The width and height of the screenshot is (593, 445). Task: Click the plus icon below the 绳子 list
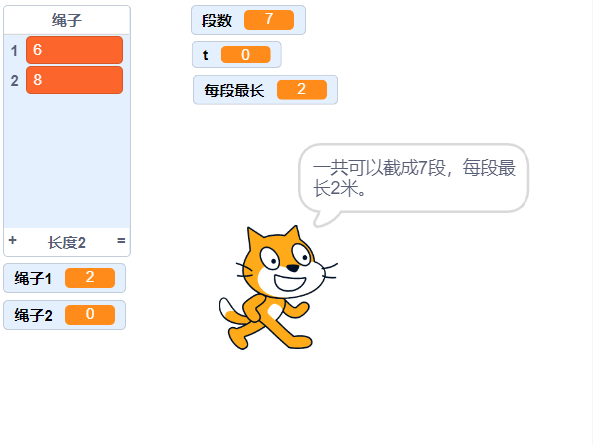click(12, 240)
